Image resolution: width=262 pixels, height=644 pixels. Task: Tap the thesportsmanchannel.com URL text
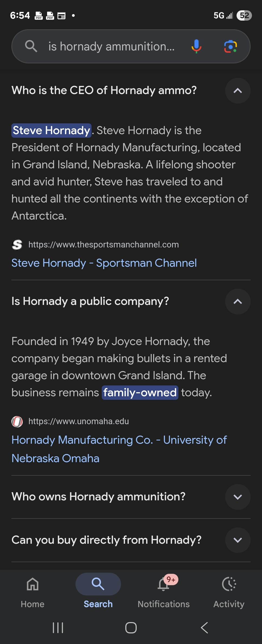coord(103,244)
